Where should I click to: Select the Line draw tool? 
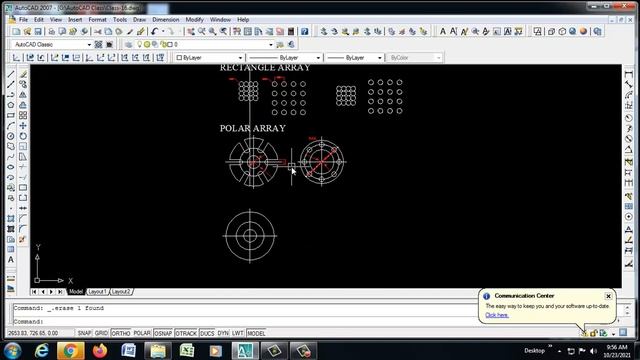coord(11,74)
